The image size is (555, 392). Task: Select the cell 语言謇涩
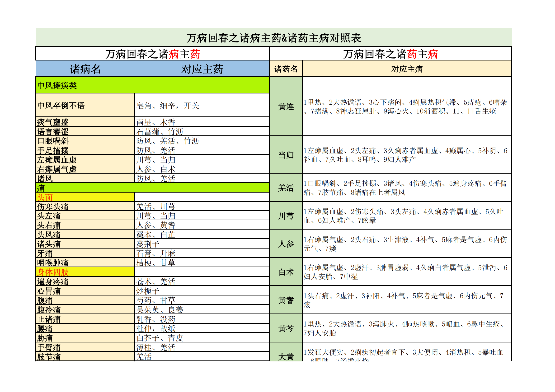85,131
